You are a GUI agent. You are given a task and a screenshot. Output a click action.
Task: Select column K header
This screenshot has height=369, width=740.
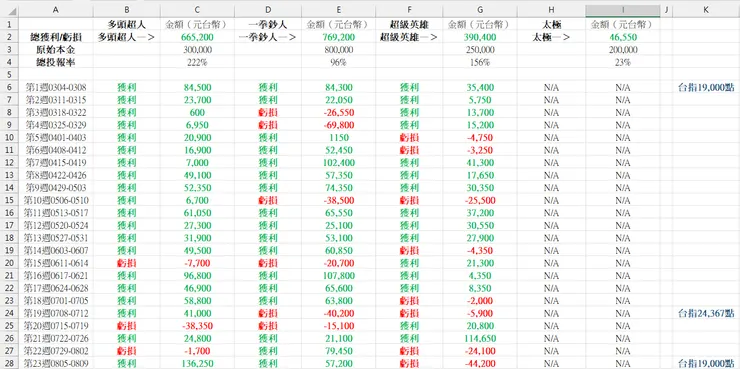pyautogui.click(x=706, y=10)
